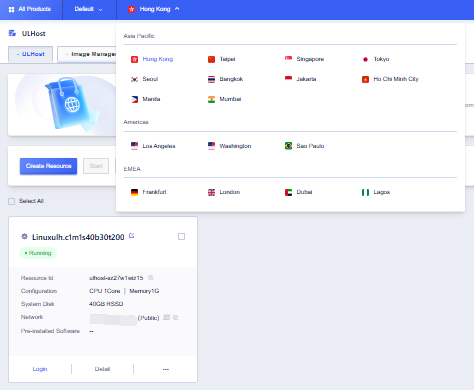Choose the Los Angeles region
474x390 pixels.
(159, 146)
